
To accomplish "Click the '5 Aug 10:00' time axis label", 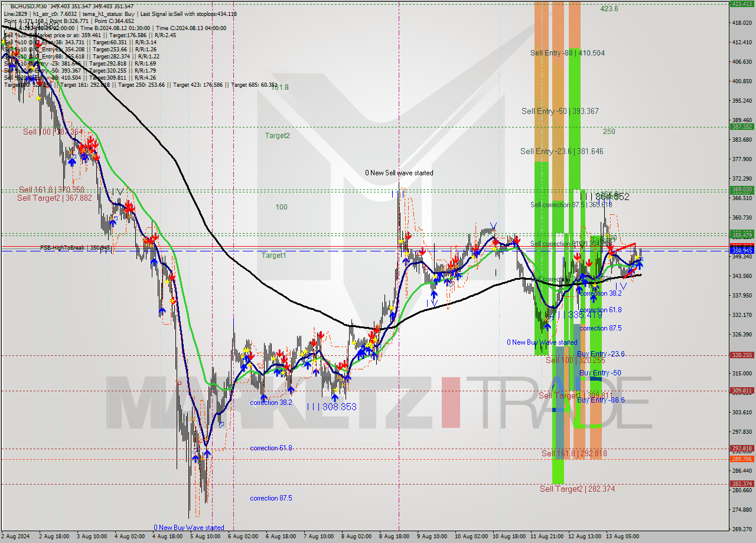I will click(x=206, y=537).
